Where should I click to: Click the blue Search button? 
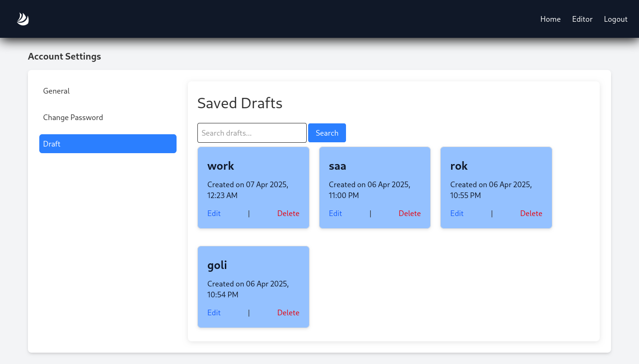coord(327,133)
